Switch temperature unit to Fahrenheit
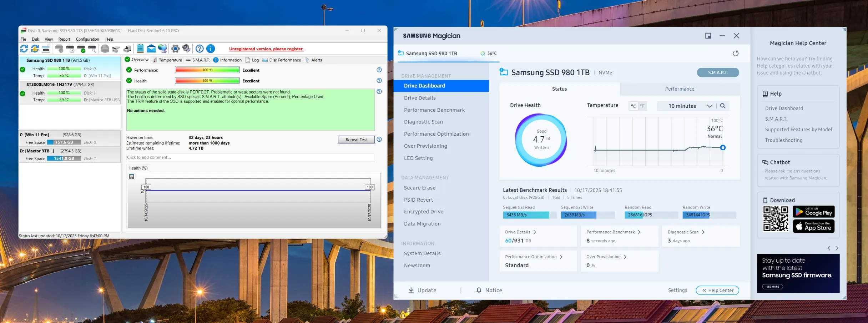 (x=642, y=106)
